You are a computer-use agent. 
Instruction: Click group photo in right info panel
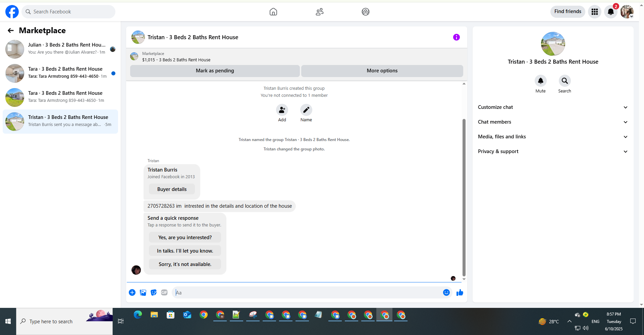(553, 44)
